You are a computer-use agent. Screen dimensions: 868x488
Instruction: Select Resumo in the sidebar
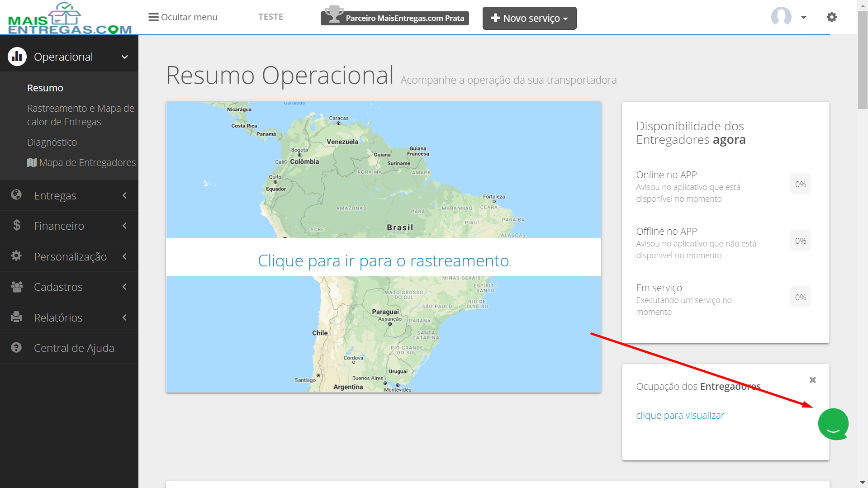coord(45,88)
